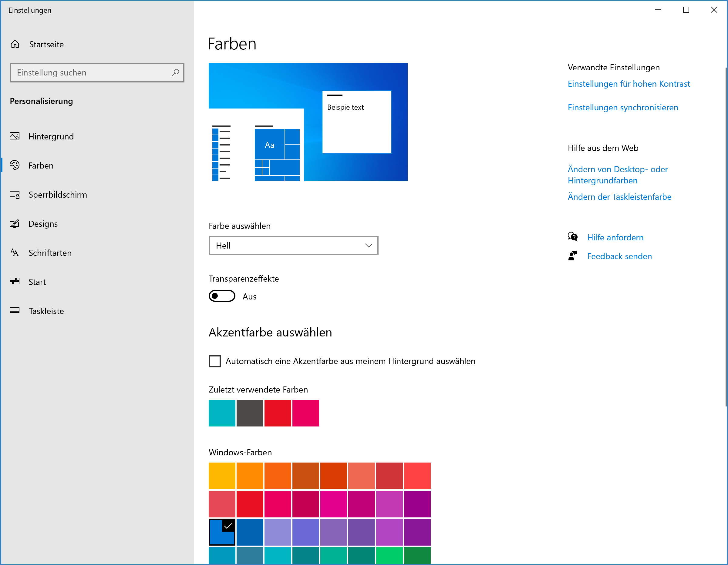Image resolution: width=728 pixels, height=565 pixels.
Task: Click 'Einstellungen synchronisieren'
Action: tap(623, 107)
